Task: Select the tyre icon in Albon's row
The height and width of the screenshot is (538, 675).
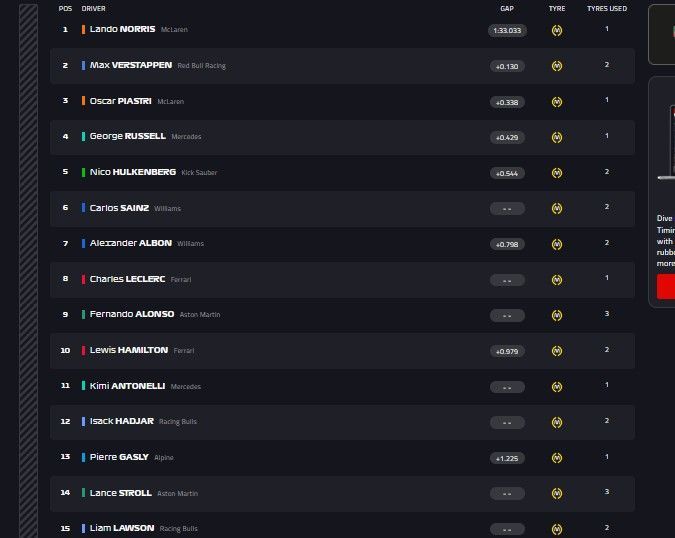Action: tap(557, 244)
